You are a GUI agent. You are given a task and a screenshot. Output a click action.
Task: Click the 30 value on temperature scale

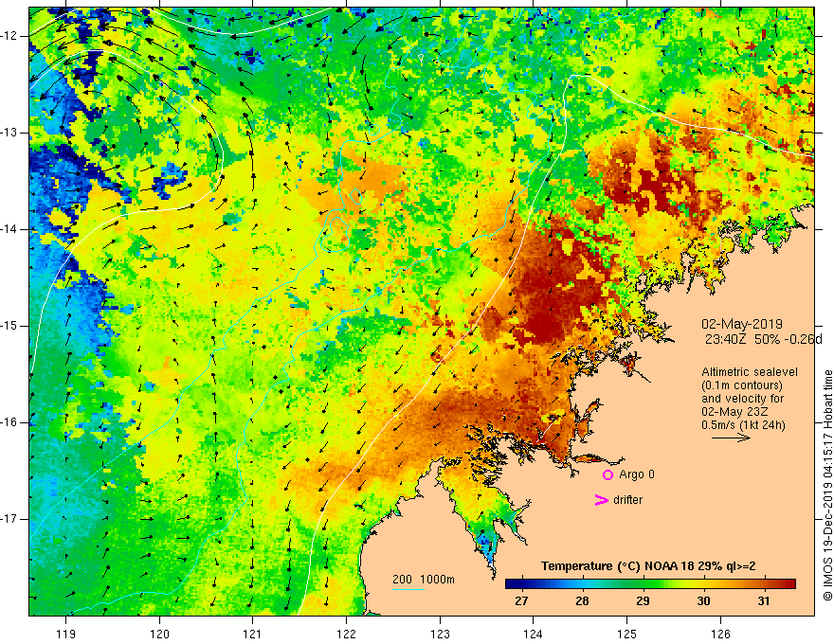703,601
